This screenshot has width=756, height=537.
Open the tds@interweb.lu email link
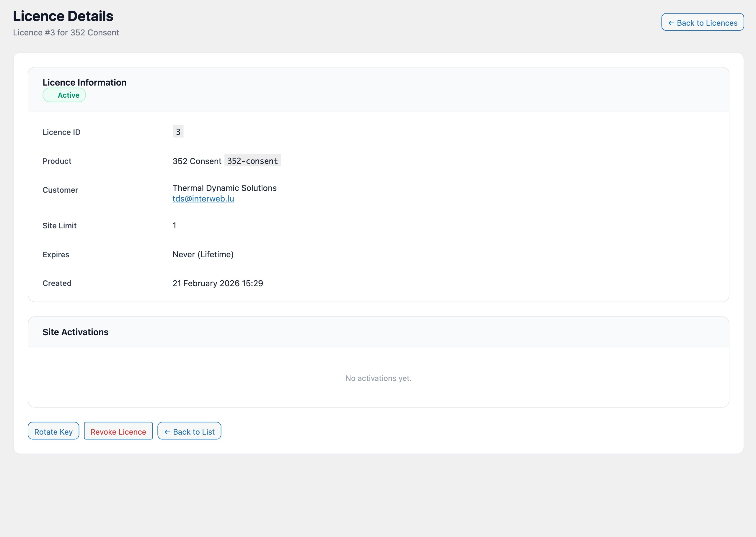point(203,199)
